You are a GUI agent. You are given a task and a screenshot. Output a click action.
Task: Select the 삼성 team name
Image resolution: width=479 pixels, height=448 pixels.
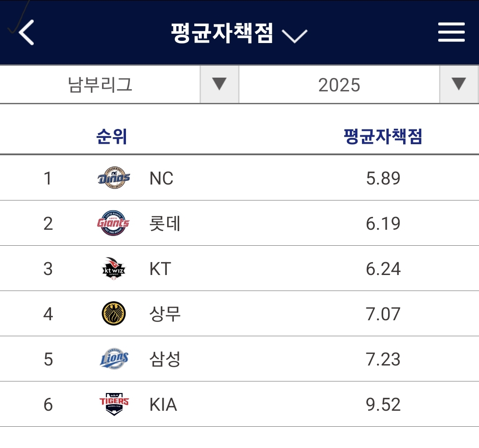[165, 359]
